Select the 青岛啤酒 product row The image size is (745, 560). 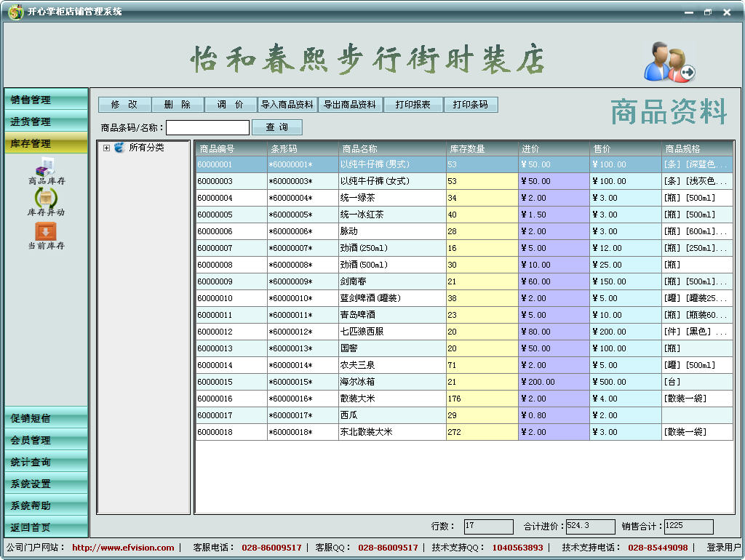(x=464, y=315)
